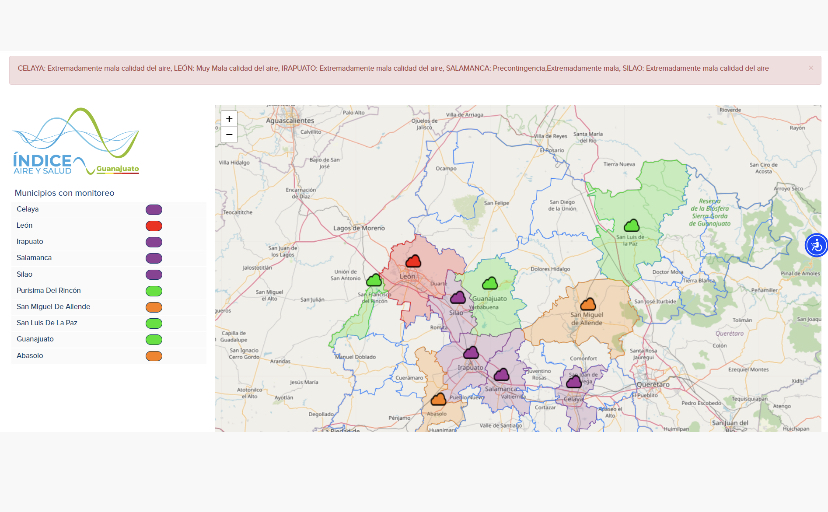Click the green cloud marker on Guanajuato city

pos(490,284)
